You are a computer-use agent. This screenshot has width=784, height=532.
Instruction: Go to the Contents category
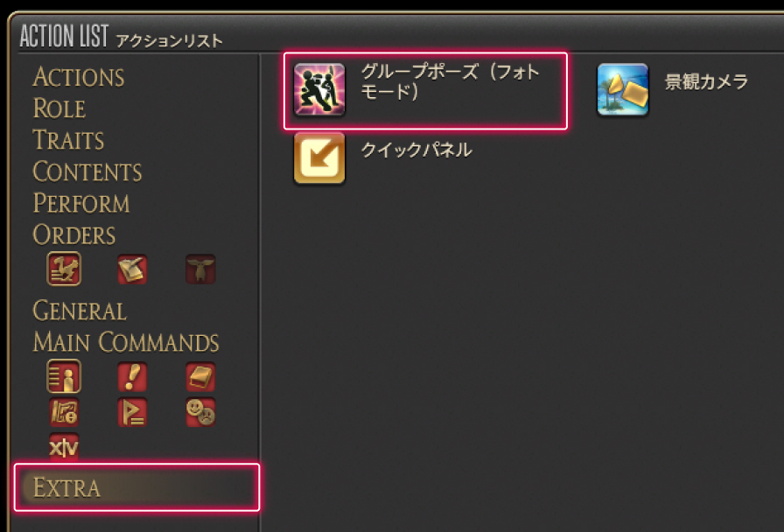click(x=87, y=171)
